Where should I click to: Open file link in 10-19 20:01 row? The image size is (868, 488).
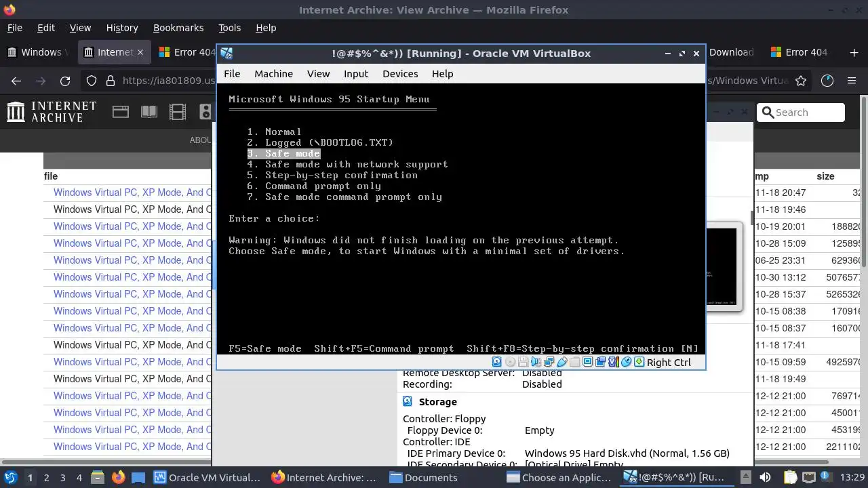click(x=133, y=226)
